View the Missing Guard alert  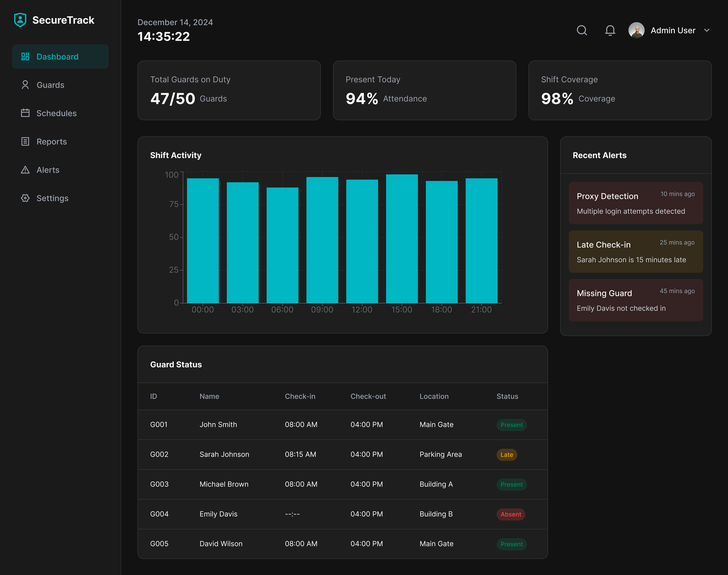(x=635, y=300)
